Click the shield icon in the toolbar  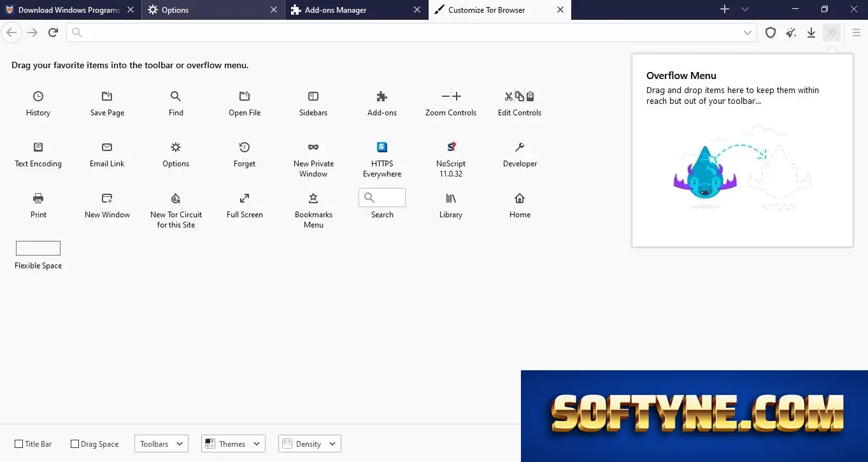point(771,32)
